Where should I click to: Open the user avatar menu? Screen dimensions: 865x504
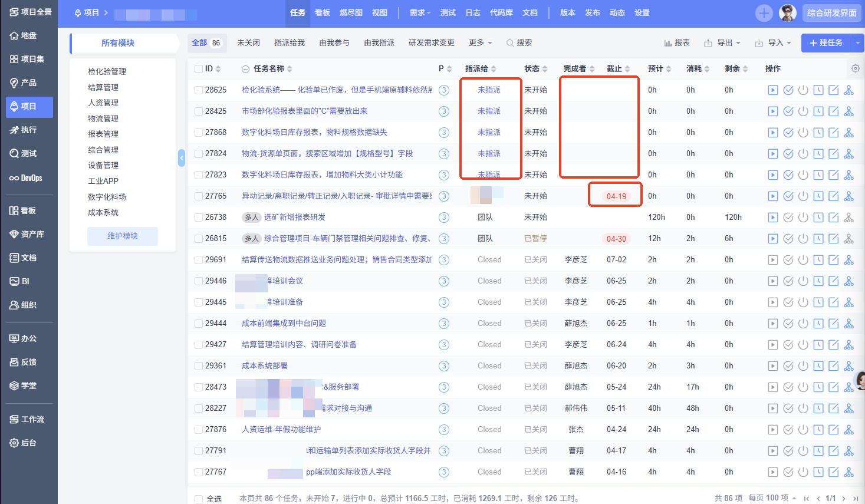point(788,12)
